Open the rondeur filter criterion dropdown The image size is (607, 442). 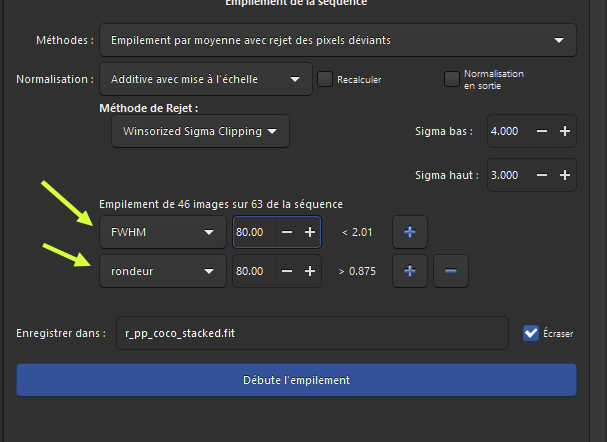click(163, 271)
